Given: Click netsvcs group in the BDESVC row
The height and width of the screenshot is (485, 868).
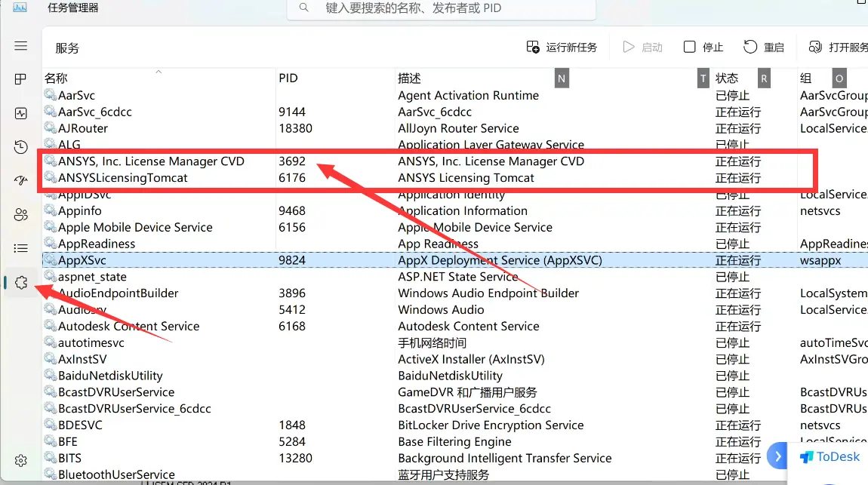Looking at the screenshot, I should 820,425.
